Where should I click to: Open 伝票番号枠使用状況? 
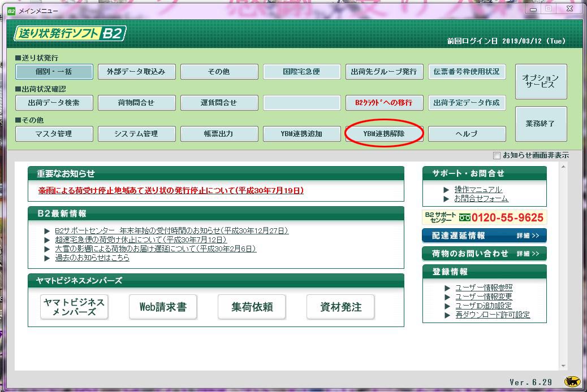(x=467, y=71)
